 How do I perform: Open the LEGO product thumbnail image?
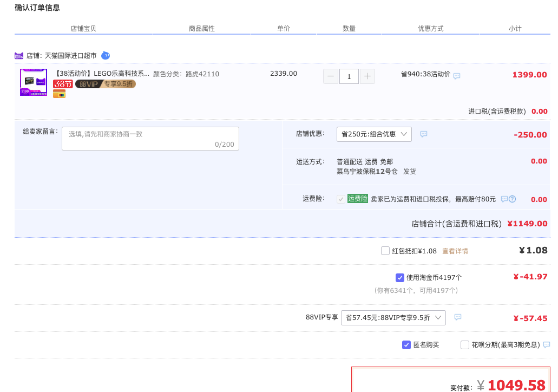(34, 82)
